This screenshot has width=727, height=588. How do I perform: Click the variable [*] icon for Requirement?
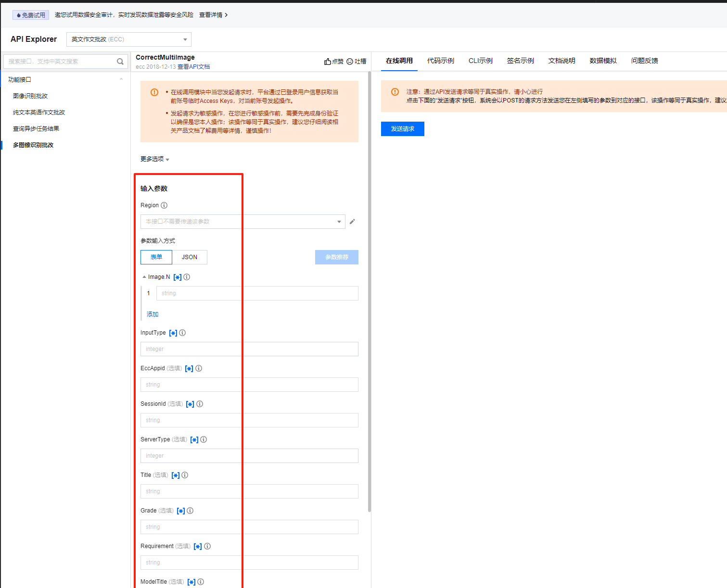pyautogui.click(x=198, y=547)
